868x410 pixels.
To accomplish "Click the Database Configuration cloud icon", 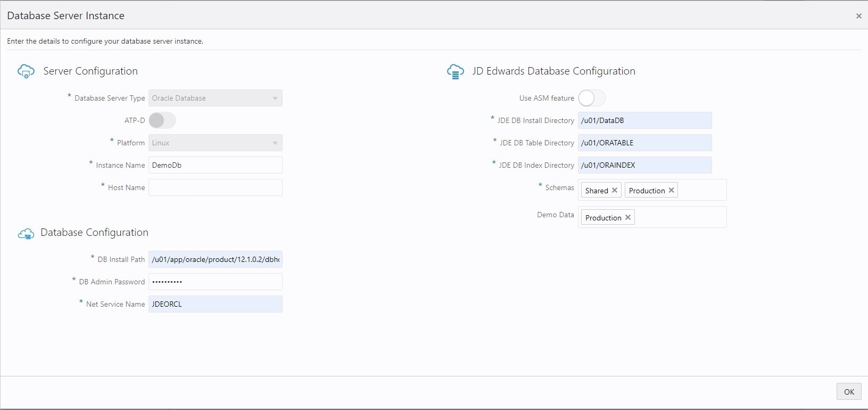I will click(x=26, y=233).
